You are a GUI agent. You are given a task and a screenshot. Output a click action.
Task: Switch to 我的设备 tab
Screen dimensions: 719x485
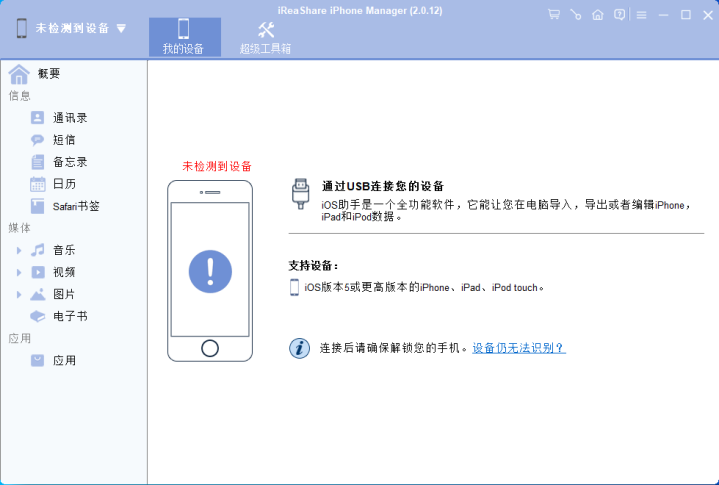pos(184,36)
